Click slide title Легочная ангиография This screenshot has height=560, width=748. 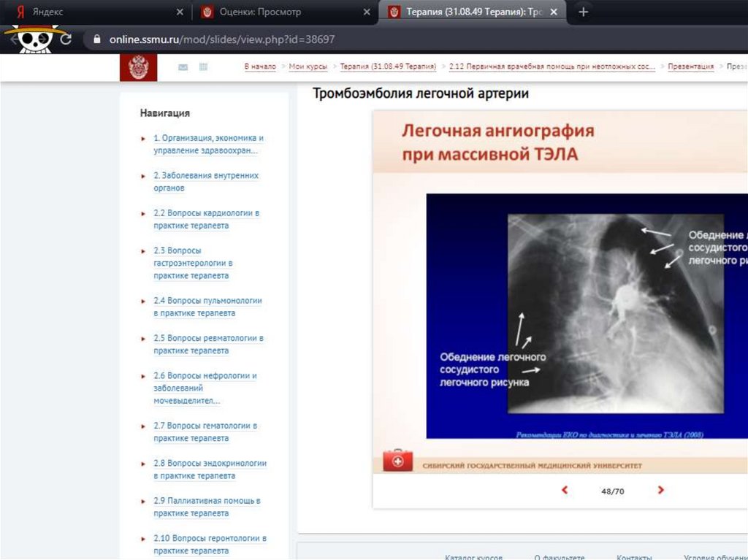[x=498, y=142]
